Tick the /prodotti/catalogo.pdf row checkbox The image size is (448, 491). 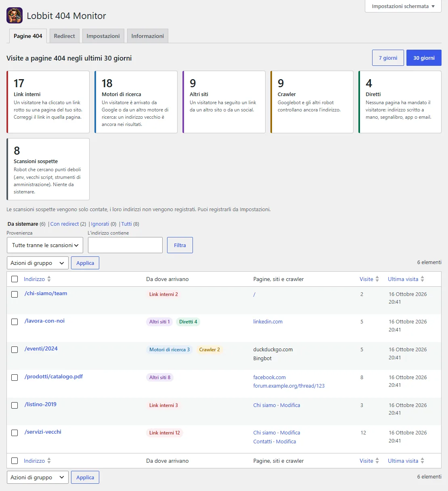(x=15, y=378)
